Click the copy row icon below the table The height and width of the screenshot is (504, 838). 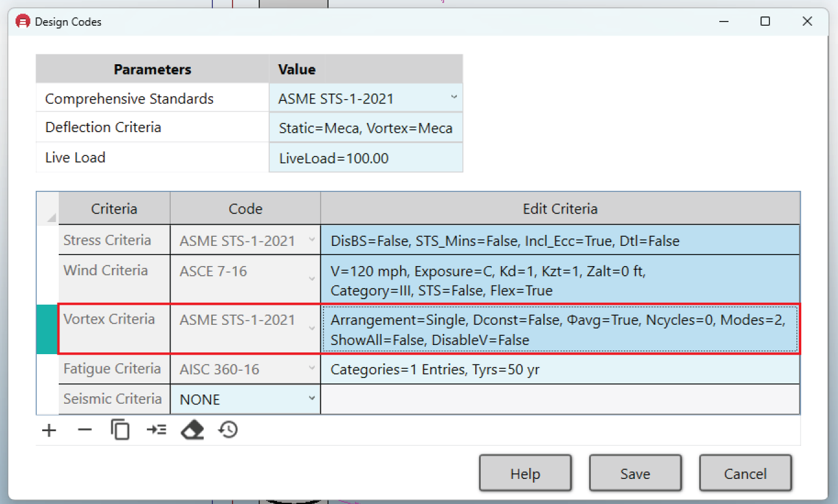(120, 430)
